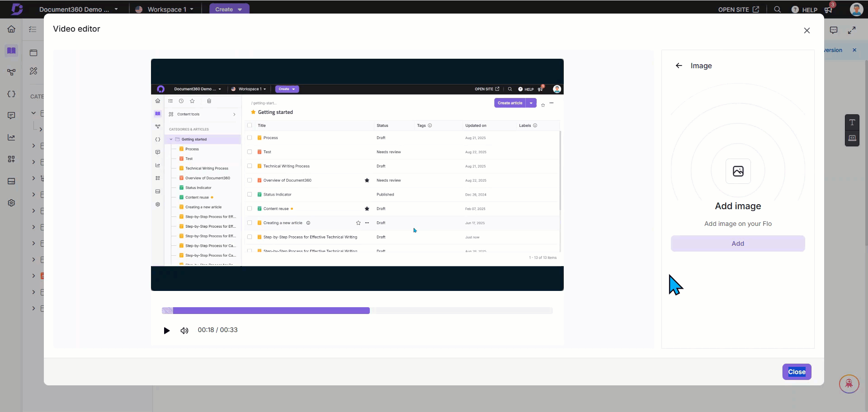
Task: Mute the video volume
Action: click(184, 331)
